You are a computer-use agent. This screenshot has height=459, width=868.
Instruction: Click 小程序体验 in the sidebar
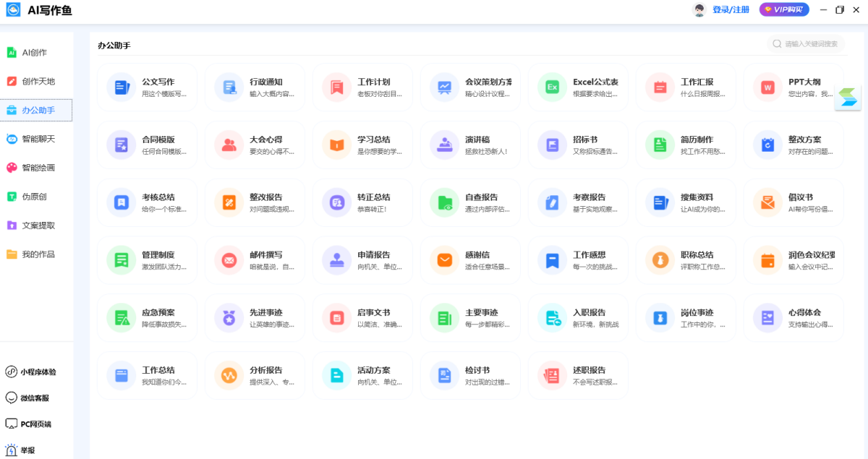coord(38,372)
